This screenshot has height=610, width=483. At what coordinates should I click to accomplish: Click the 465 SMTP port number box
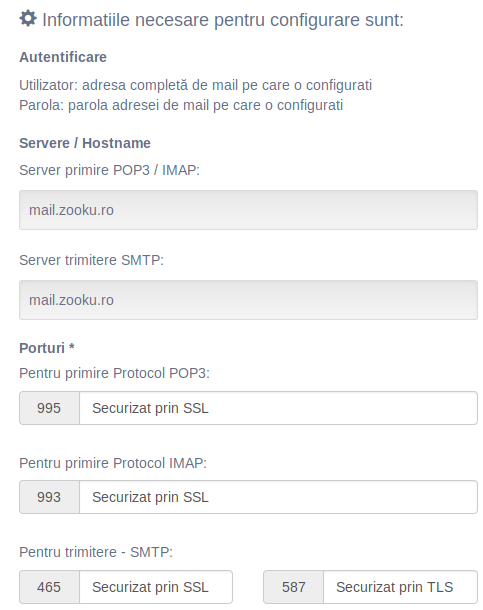(x=49, y=587)
